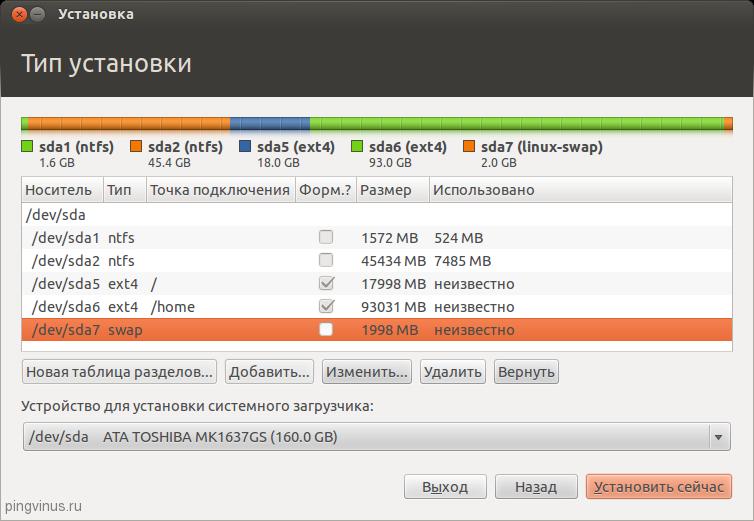Click the '17998 MB' size cell
The width and height of the screenshot is (754, 521).
393,284
